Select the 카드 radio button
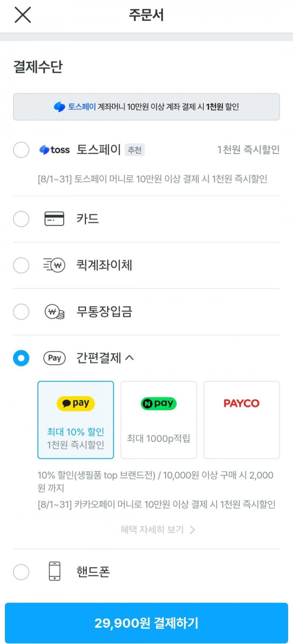Screen dimensions: 293x644 tap(21, 219)
